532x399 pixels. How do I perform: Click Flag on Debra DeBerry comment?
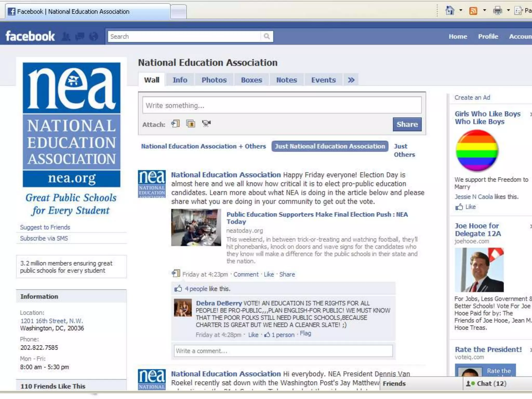[x=305, y=333]
